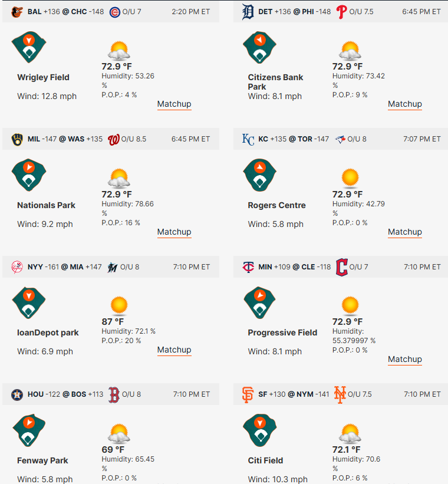
Task: Click the Kansas City Royals logo
Action: (248, 140)
